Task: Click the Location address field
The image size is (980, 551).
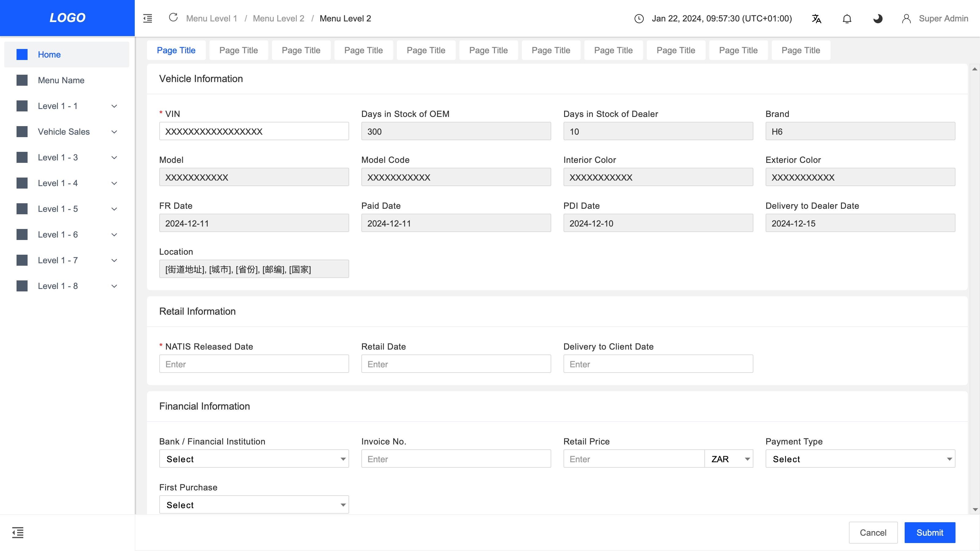Action: pyautogui.click(x=254, y=269)
